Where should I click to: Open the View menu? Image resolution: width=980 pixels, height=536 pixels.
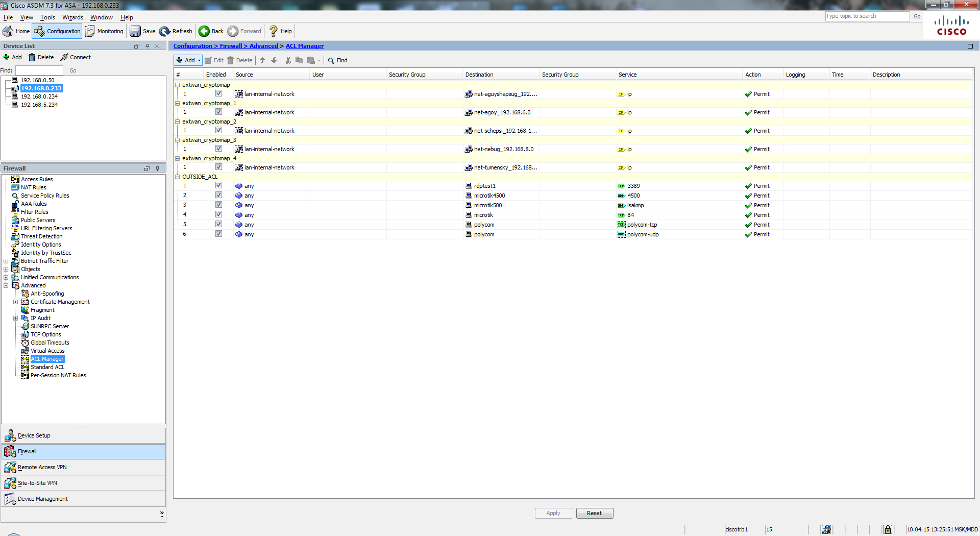[27, 17]
